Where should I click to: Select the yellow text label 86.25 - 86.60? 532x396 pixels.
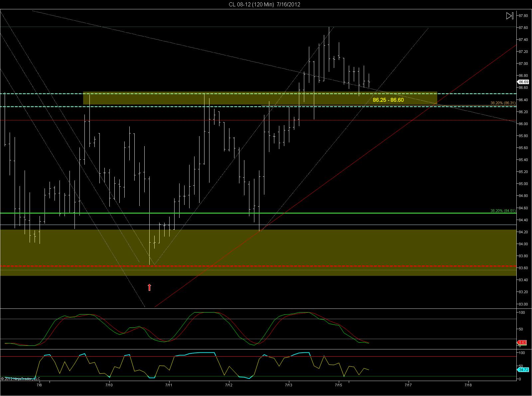point(388,100)
